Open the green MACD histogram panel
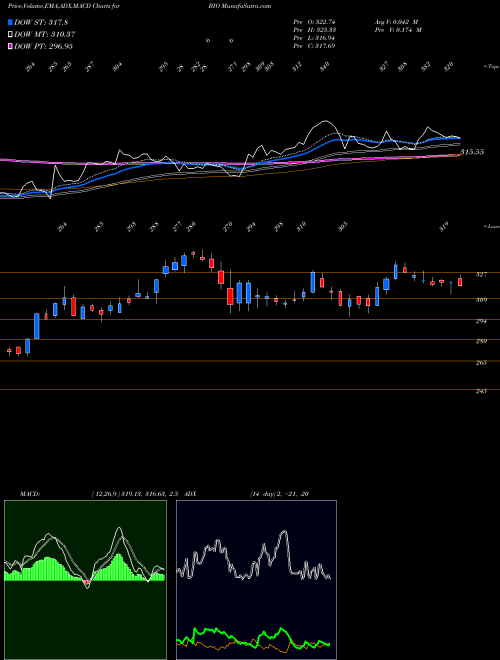 (x=85, y=580)
